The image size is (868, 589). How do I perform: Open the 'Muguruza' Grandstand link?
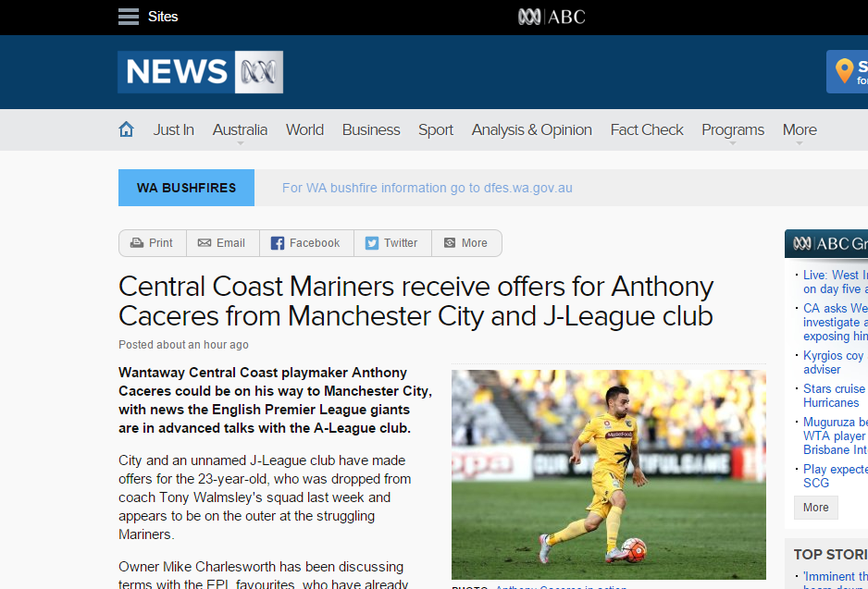tap(836, 436)
